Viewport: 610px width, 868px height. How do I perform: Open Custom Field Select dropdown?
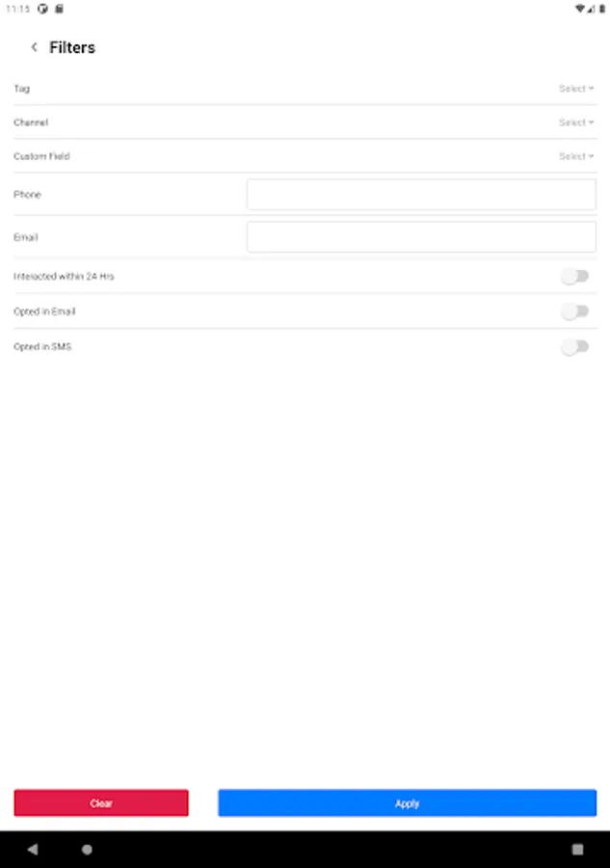coord(576,156)
